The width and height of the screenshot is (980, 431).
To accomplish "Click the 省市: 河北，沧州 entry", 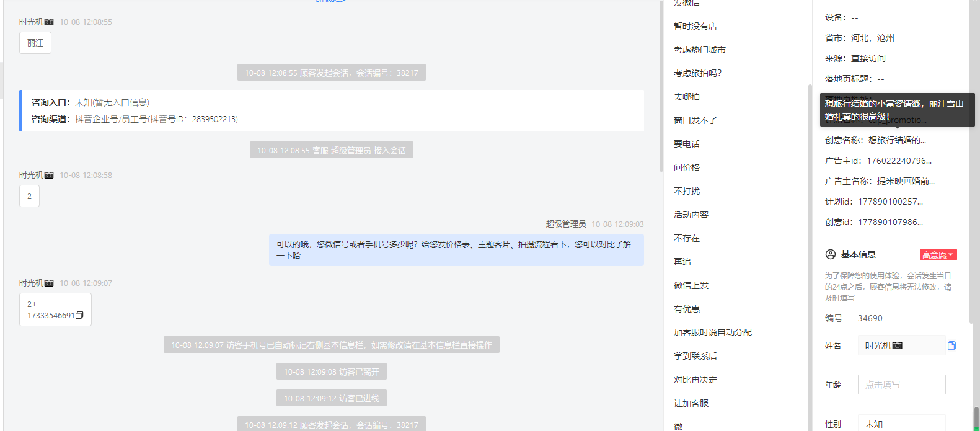I will pyautogui.click(x=860, y=38).
